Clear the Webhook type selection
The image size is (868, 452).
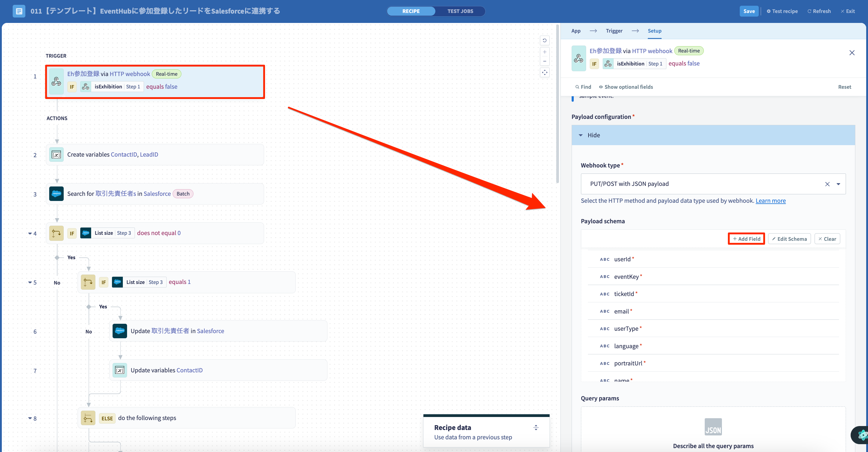pos(827,184)
